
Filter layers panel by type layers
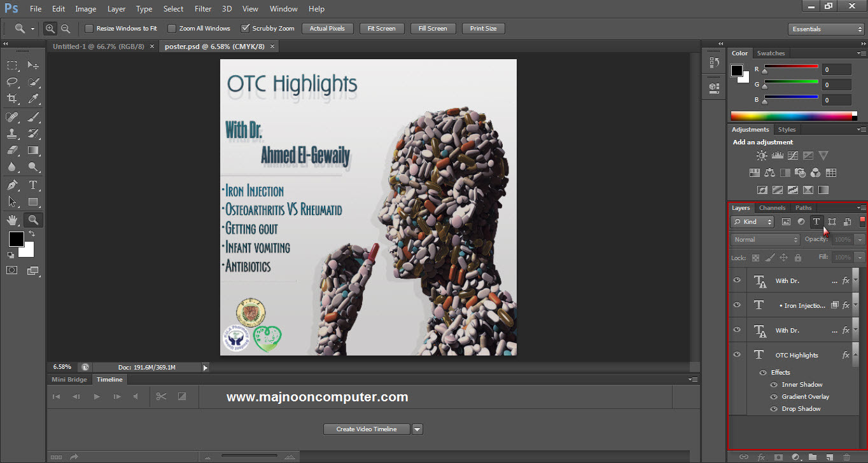tap(816, 221)
